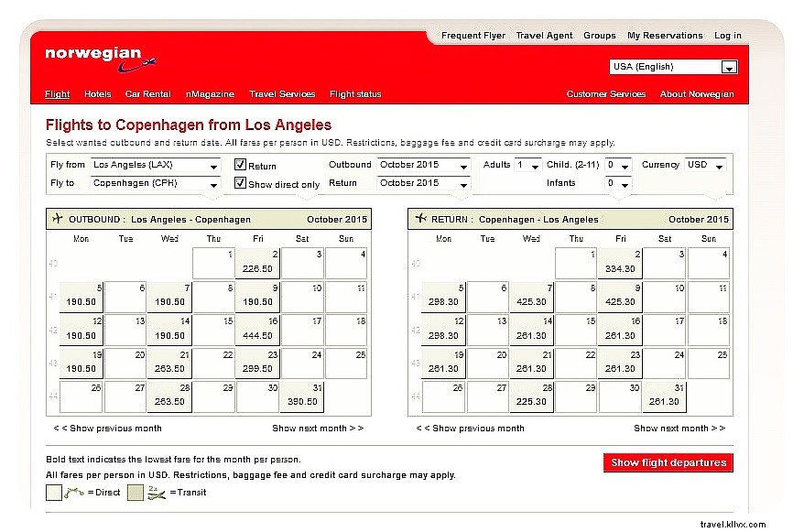Select outbound October 2 fare 226.50

pos(257,264)
